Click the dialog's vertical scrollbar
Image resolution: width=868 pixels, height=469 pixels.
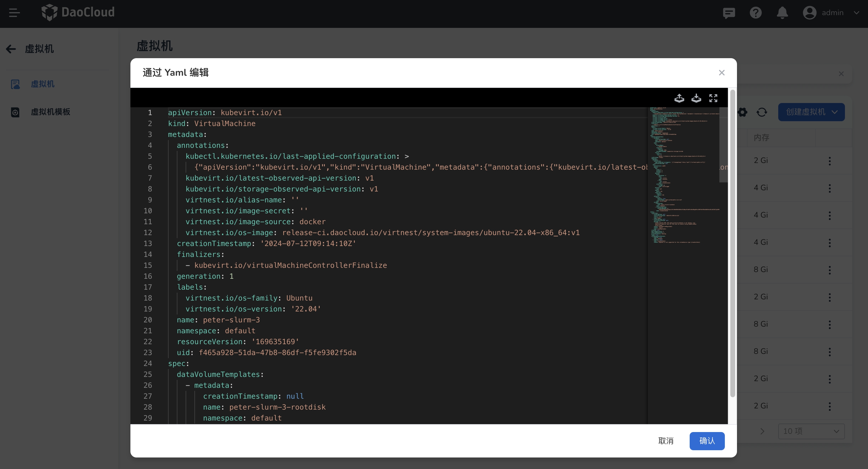[x=732, y=242]
